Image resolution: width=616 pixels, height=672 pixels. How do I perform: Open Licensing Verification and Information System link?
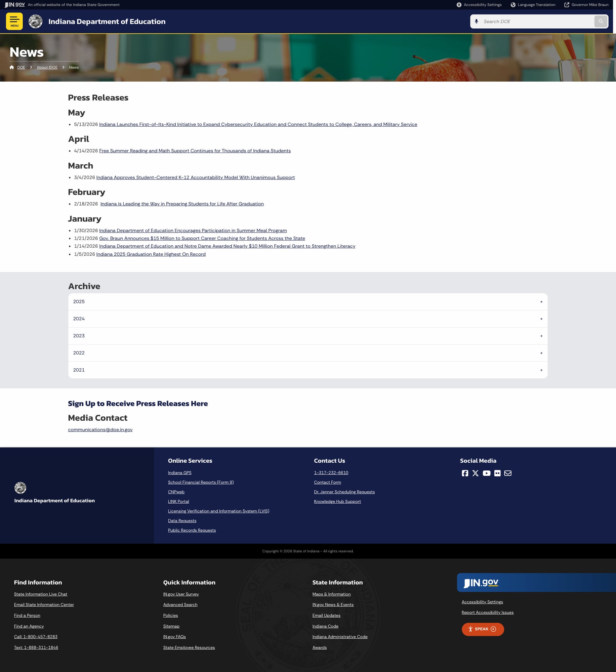pos(219,511)
